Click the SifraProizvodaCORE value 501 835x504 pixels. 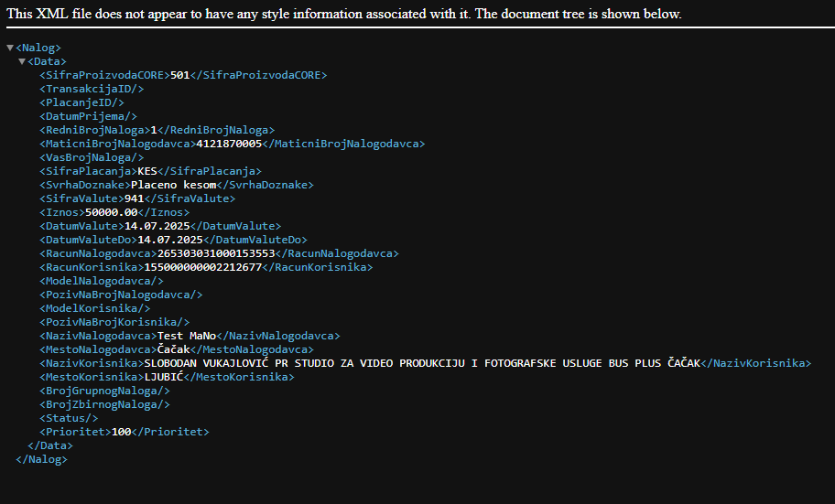pos(179,75)
